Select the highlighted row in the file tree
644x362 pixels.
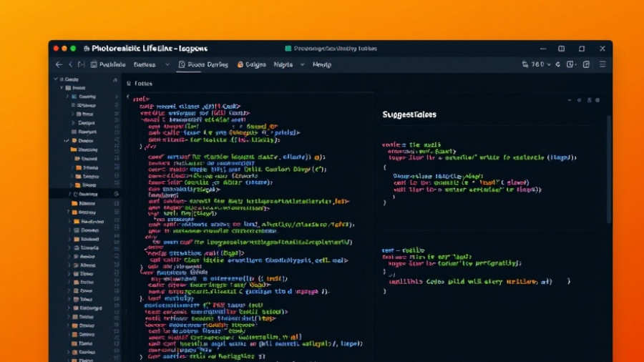pyautogui.click(x=86, y=194)
